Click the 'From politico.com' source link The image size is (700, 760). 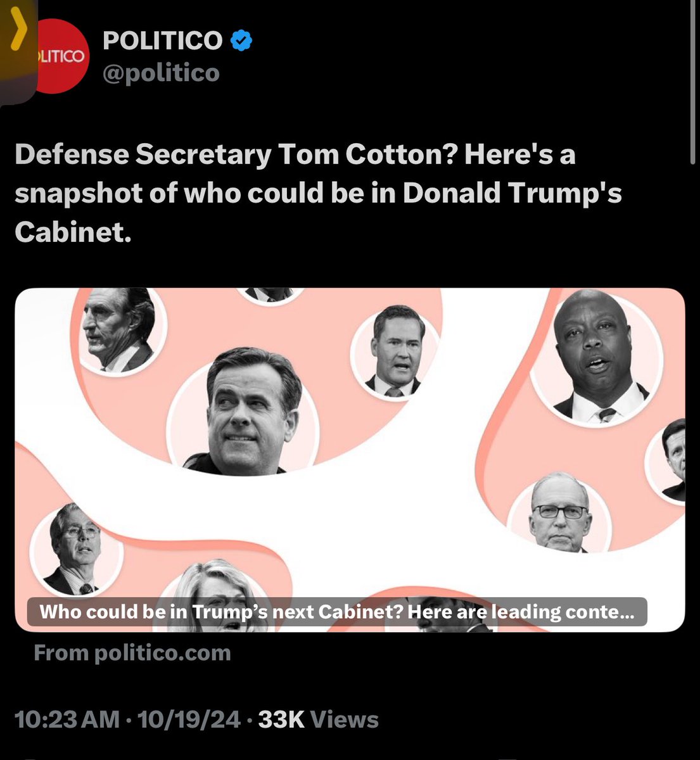point(132,653)
